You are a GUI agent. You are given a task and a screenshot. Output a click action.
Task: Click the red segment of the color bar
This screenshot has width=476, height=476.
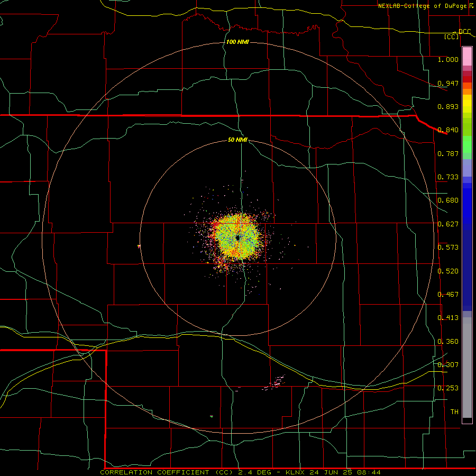point(467,79)
